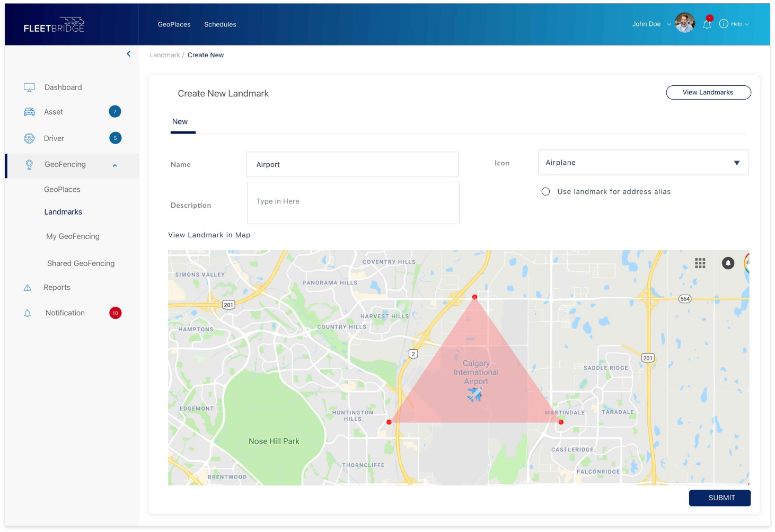Enable 'Use landmark for address alias' option

tap(545, 192)
